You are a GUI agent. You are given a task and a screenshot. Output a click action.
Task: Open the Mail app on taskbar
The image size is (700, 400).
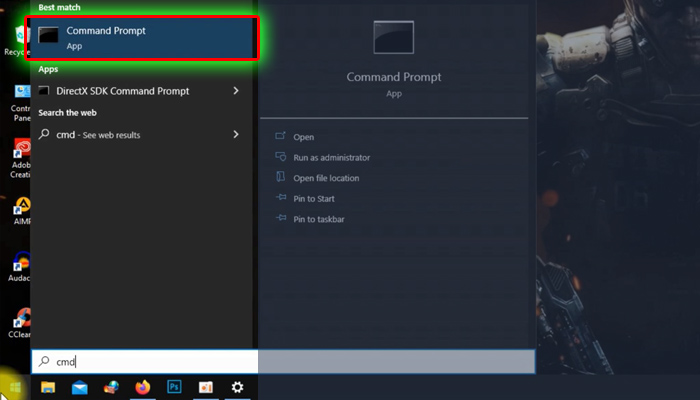(x=79, y=387)
